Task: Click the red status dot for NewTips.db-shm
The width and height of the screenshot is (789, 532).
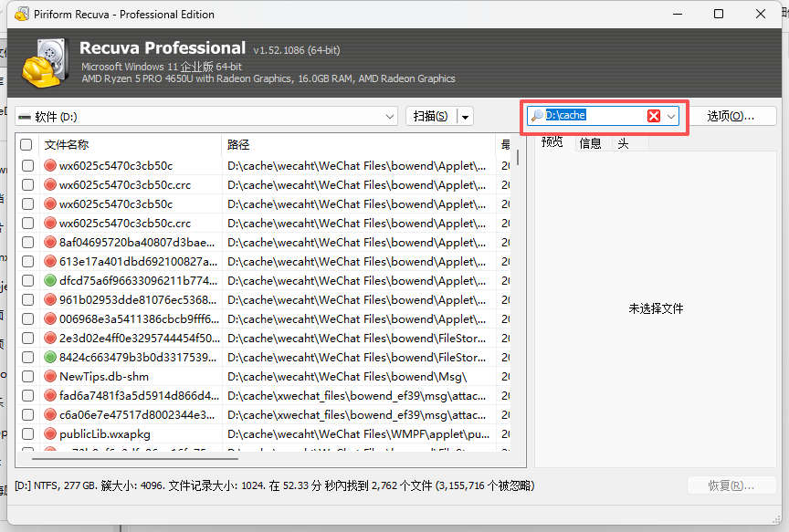Action: pos(50,376)
